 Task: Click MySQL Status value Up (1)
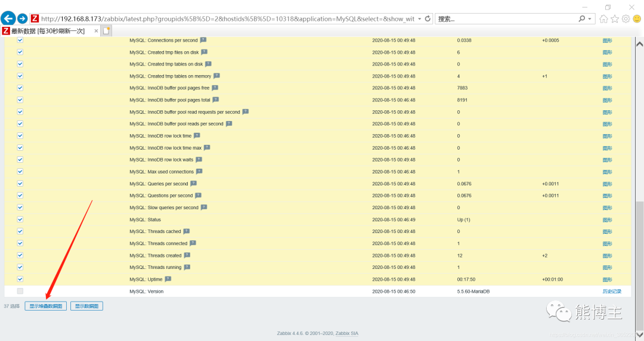[464, 220]
